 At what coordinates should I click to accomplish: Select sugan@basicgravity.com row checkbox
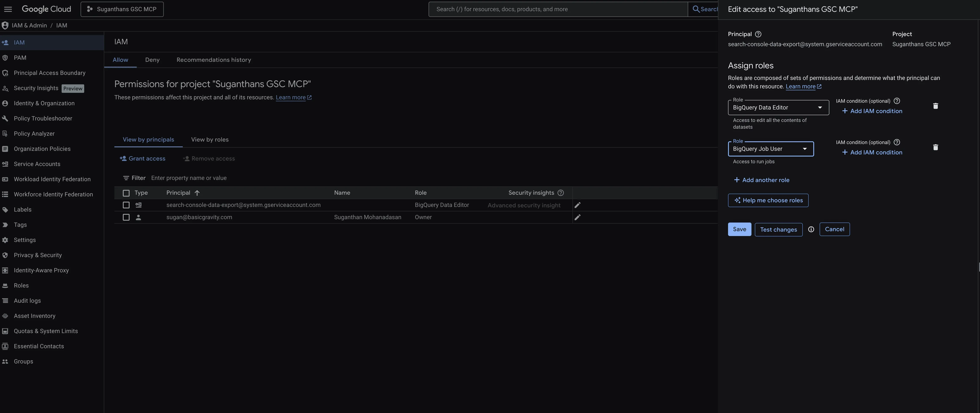click(126, 217)
